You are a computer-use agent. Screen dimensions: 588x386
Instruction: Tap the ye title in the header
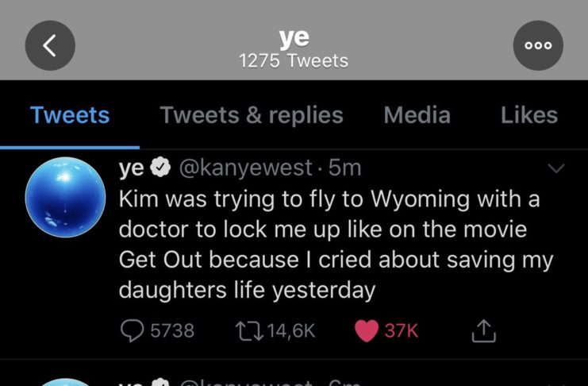(294, 37)
